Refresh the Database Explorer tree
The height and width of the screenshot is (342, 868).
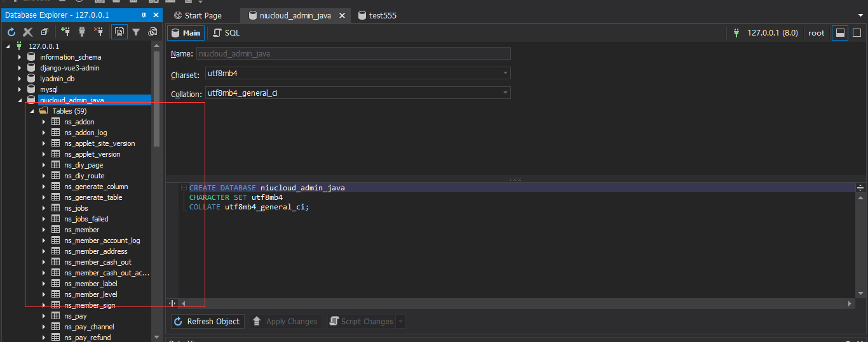pos(11,32)
